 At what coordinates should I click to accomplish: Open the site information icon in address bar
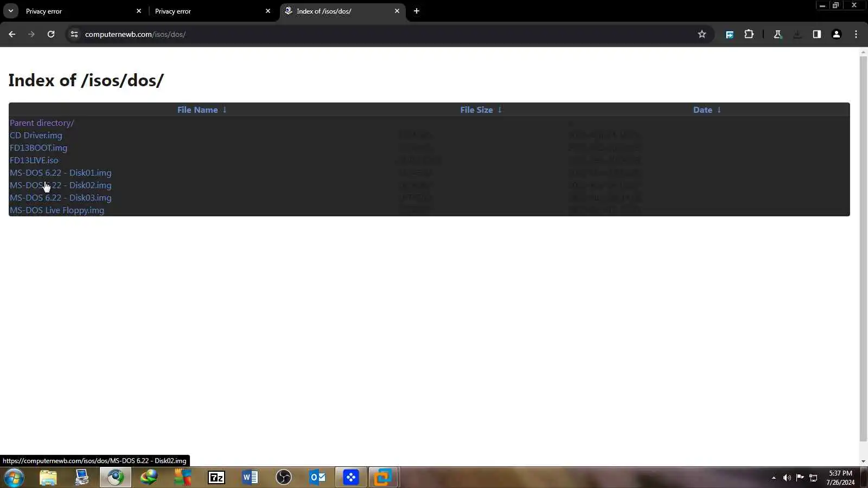point(74,34)
